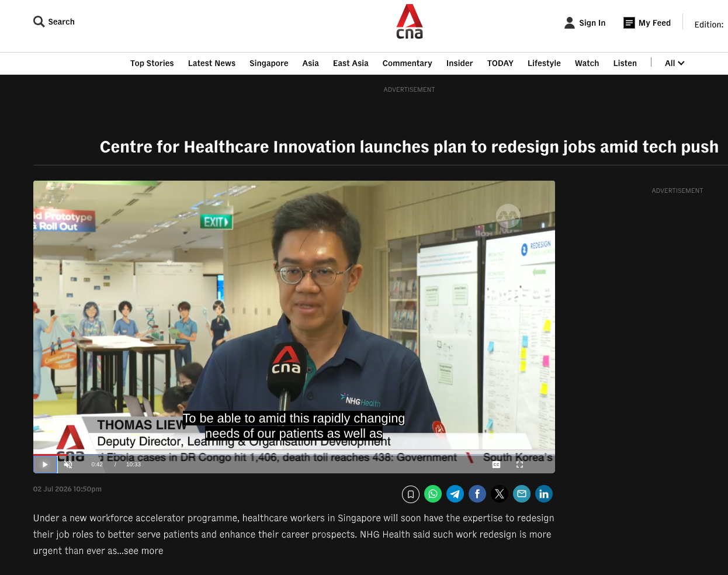The height and width of the screenshot is (575, 728).
Task: Open Latest News section
Action: [212, 63]
